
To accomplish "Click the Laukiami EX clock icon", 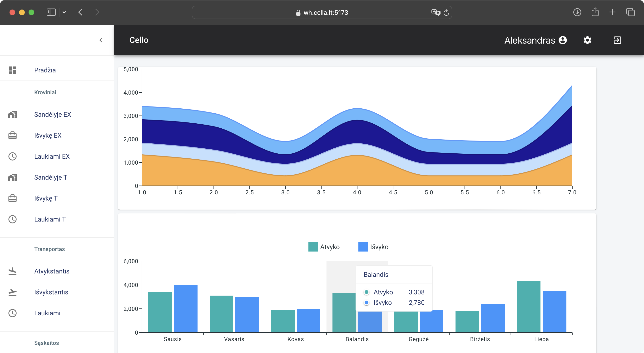I will tap(12, 156).
